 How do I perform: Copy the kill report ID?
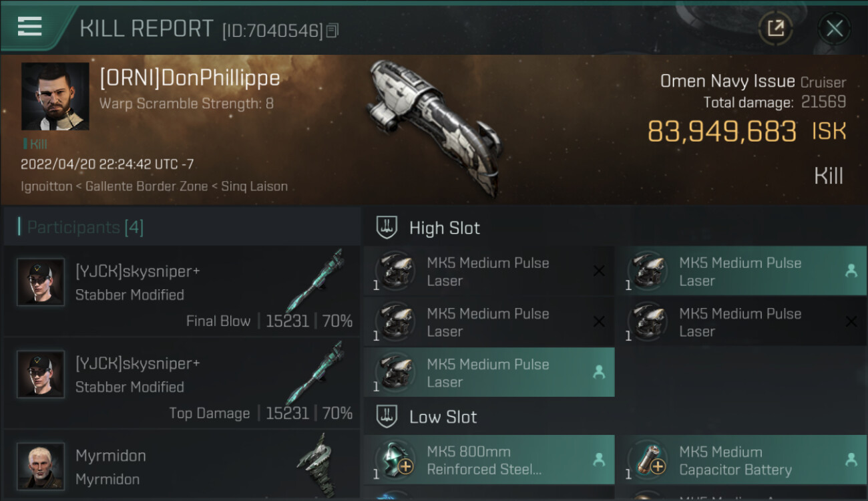pos(333,30)
